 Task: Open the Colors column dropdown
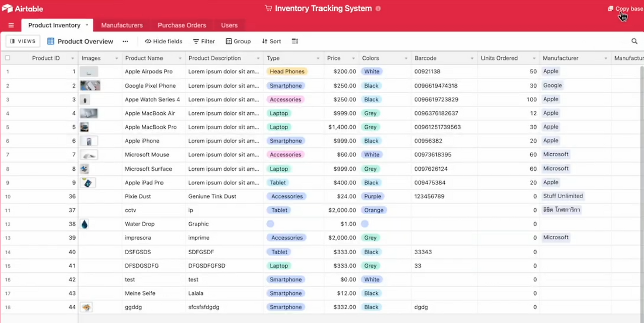[x=406, y=58]
